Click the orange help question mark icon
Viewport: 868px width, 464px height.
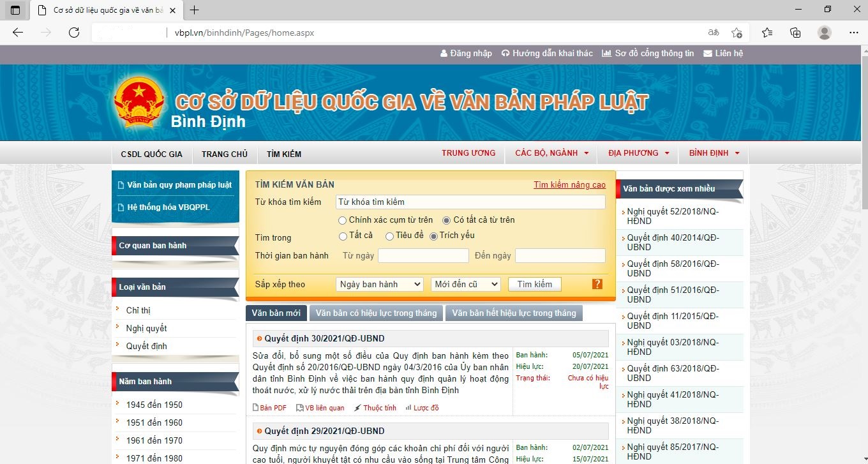[597, 284]
